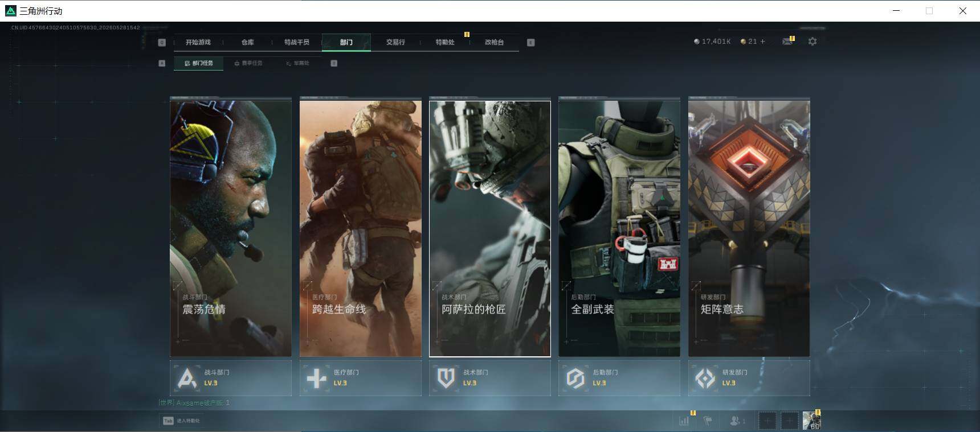Open the settings gear icon

click(x=812, y=42)
